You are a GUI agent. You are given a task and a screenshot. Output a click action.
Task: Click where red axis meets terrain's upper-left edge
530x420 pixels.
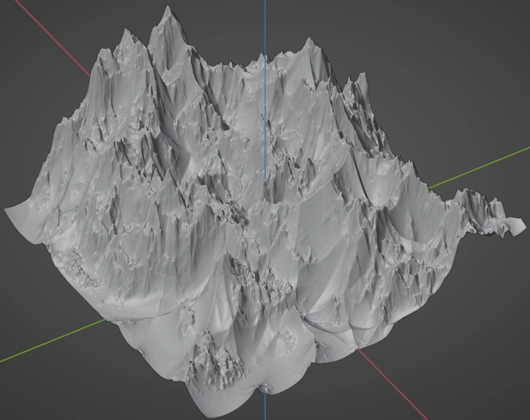[90, 75]
